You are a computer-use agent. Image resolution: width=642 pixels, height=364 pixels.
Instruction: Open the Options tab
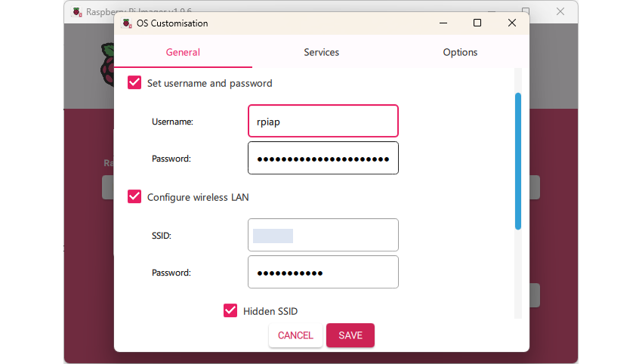point(460,52)
